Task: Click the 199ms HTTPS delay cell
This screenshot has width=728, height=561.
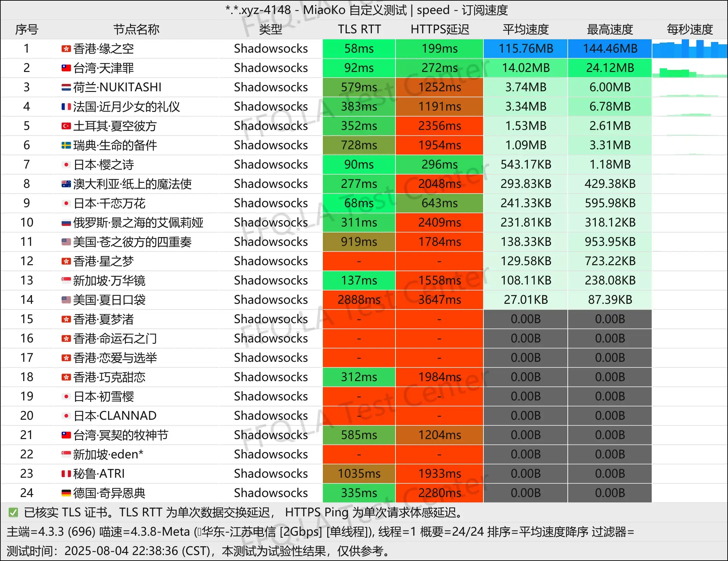Action: 439,49
